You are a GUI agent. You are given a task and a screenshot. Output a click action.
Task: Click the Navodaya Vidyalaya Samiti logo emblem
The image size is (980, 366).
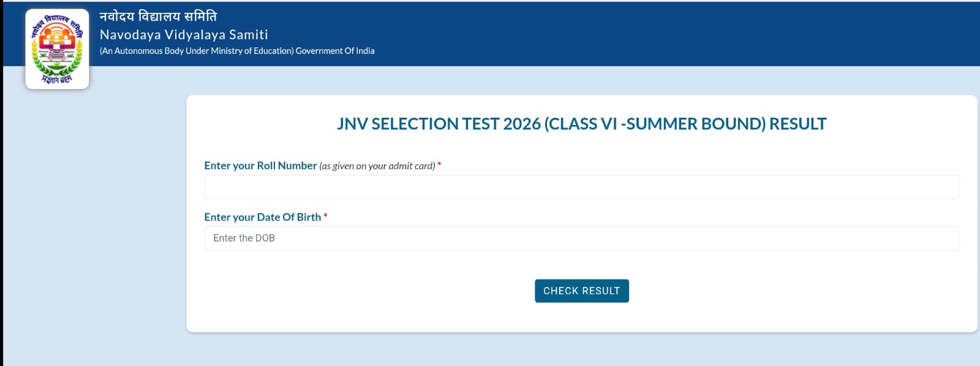tap(57, 45)
